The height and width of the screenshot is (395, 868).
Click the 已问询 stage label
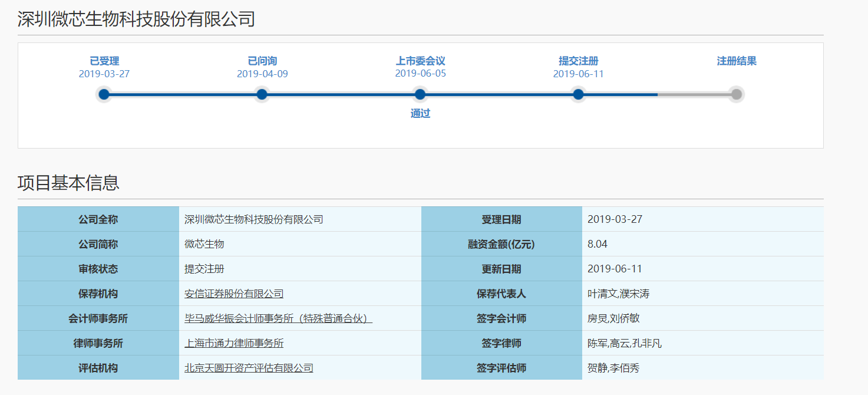pyautogui.click(x=262, y=61)
